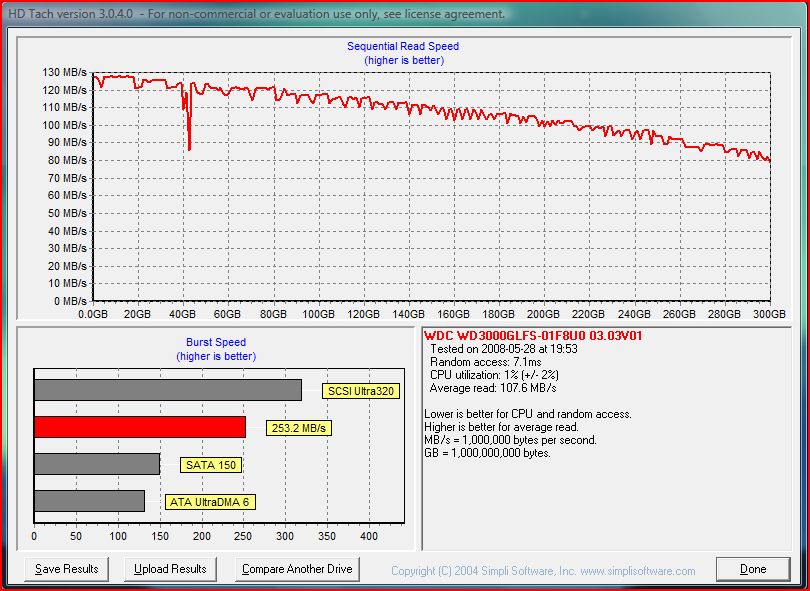Click the Save Results button
The width and height of the screenshot is (810, 591).
(66, 569)
